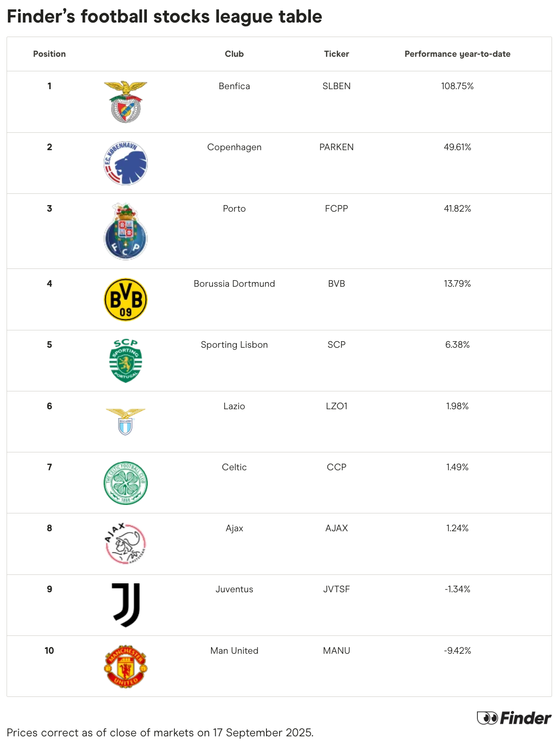Image resolution: width=560 pixels, height=749 pixels.
Task: Click the MANU ticker cell
Action: click(x=336, y=650)
